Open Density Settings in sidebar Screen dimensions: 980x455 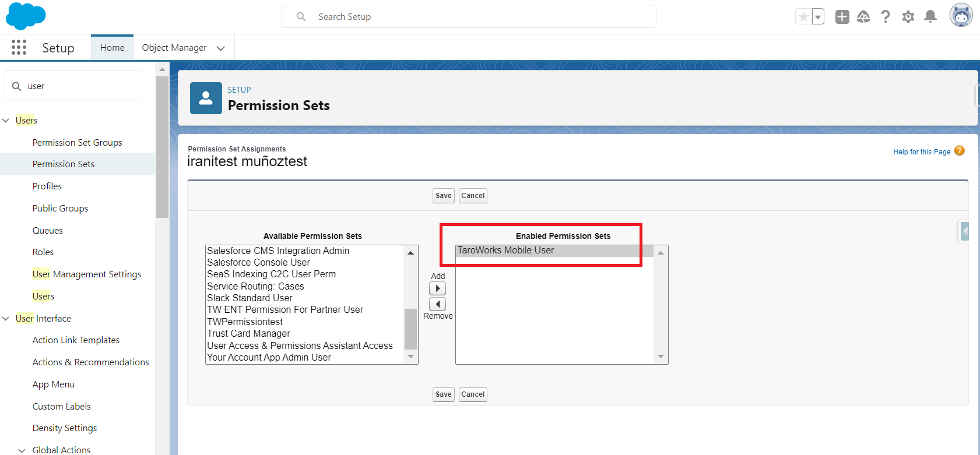[x=65, y=428]
